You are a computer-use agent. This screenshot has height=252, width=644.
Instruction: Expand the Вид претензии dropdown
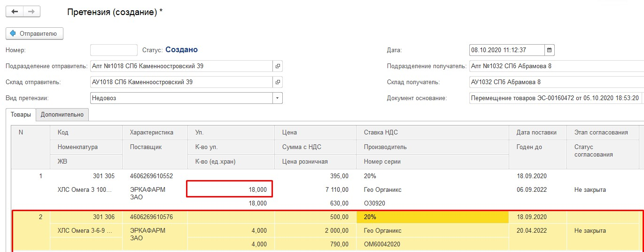[x=278, y=98]
